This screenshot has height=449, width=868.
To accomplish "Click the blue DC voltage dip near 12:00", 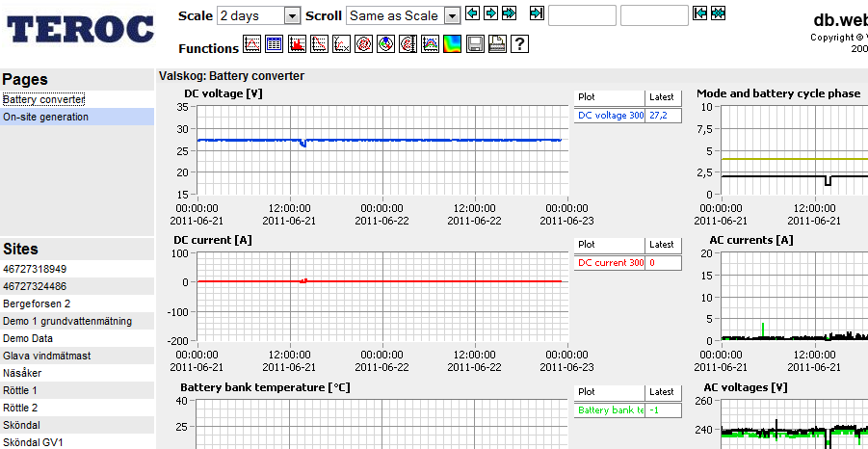I will pos(302,144).
